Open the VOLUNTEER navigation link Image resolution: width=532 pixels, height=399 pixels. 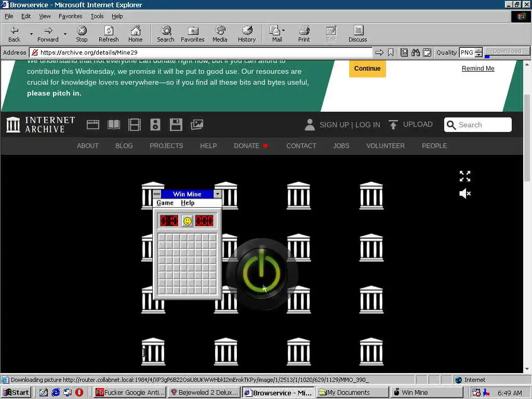(385, 146)
